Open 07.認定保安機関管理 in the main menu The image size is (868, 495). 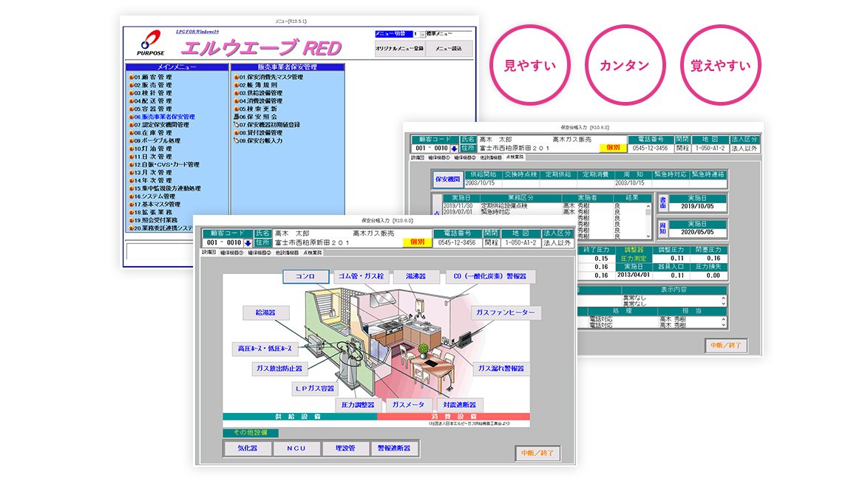click(162, 125)
